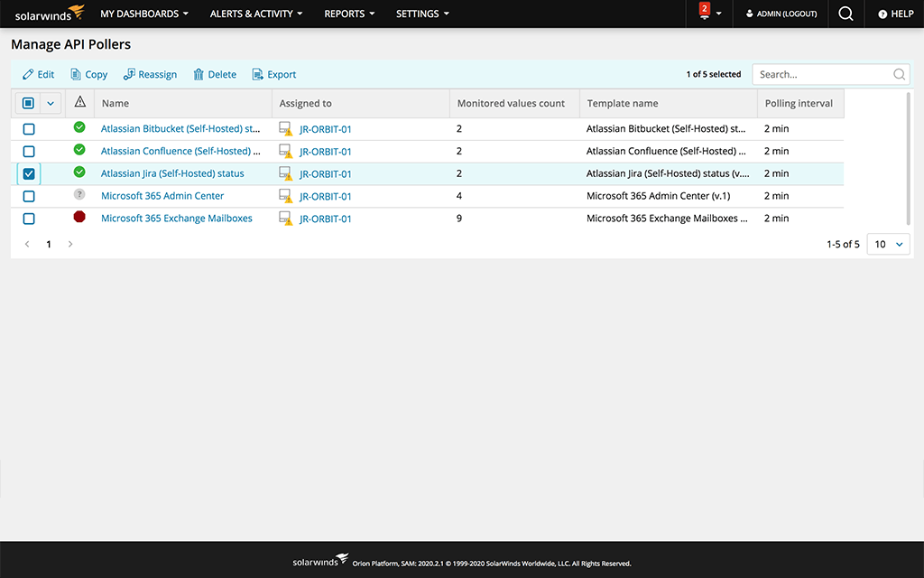Open global search magnifier in the top bar
Viewport: 924px width, 578px height.
[x=845, y=14]
